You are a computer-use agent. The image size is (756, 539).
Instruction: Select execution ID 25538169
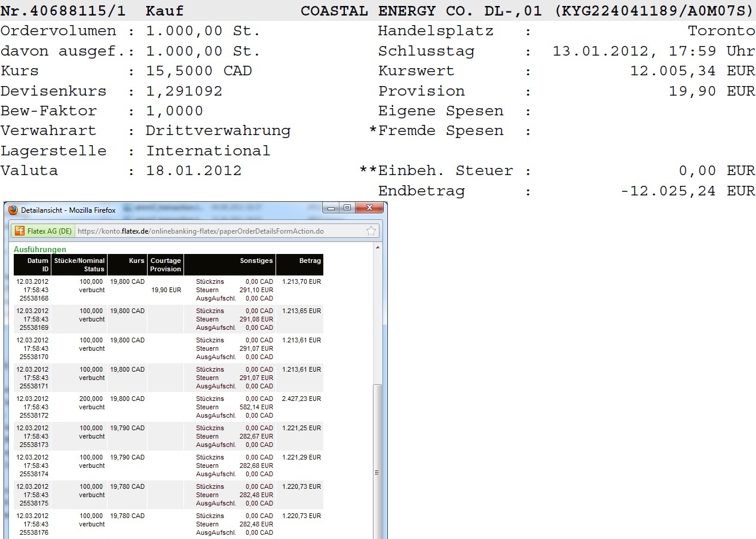point(34,327)
